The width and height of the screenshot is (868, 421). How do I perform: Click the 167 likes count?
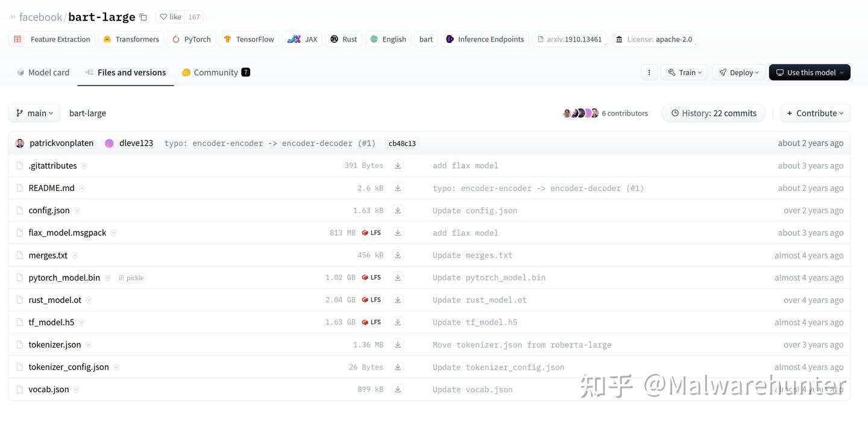(x=194, y=17)
